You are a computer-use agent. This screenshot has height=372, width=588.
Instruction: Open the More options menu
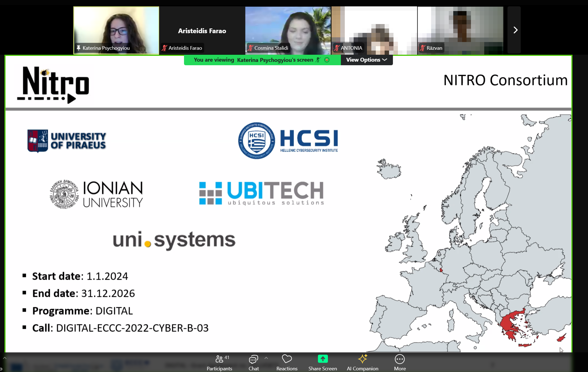pyautogui.click(x=400, y=363)
